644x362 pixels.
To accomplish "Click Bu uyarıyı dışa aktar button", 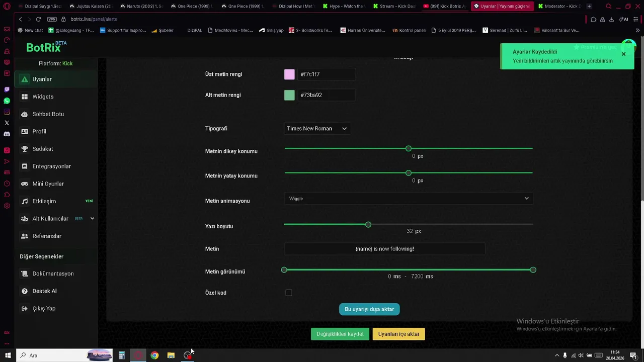I will click(369, 309).
